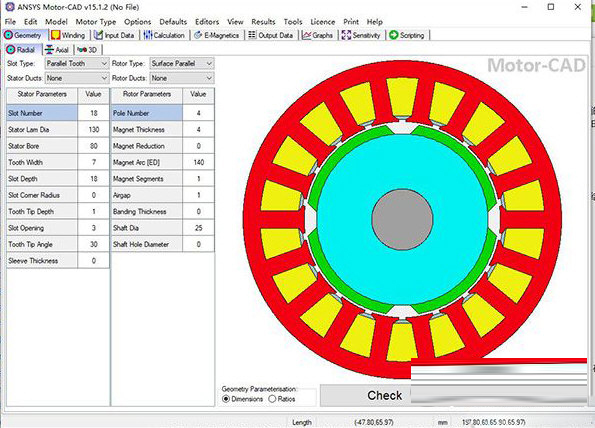Edit the Stator Bore value 80
The image size is (595, 428).
click(x=93, y=146)
